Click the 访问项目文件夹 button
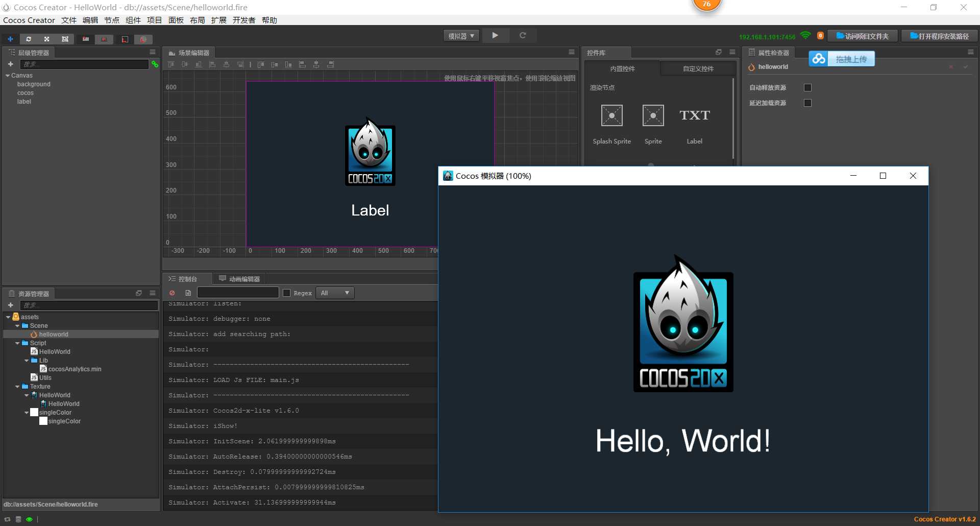 [x=863, y=36]
